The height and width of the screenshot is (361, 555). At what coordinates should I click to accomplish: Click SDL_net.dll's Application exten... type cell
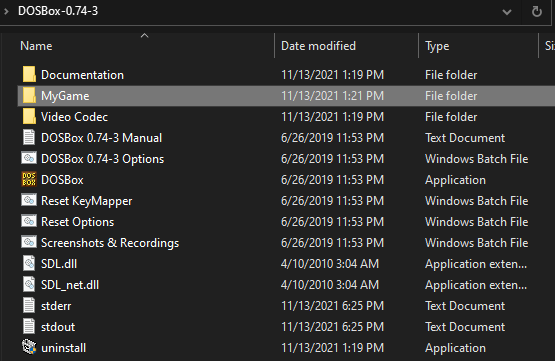[476, 285]
